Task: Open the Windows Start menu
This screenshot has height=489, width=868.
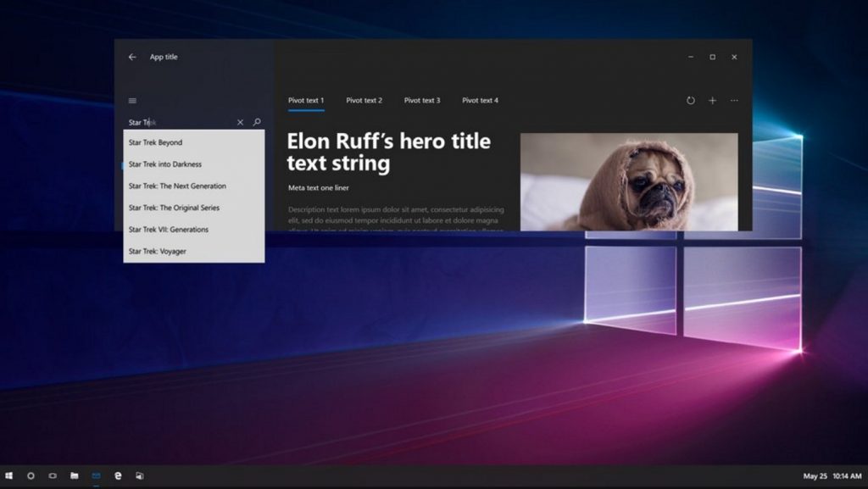Action: point(9,476)
